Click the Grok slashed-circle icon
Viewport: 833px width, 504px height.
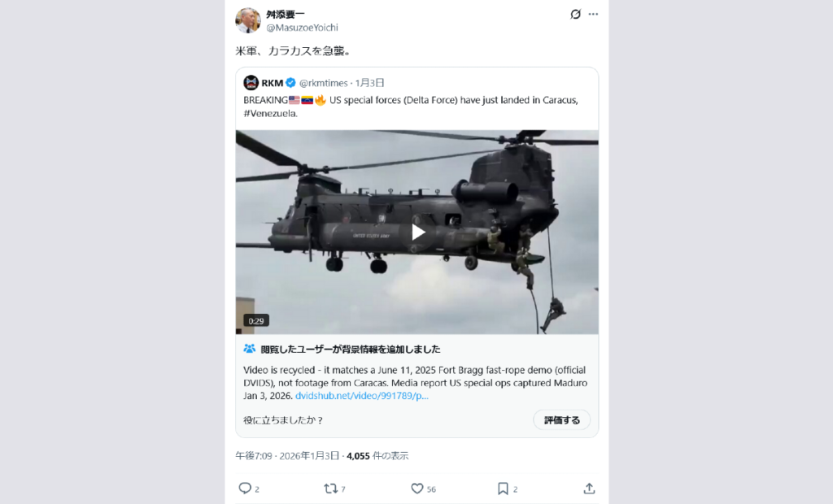click(575, 15)
